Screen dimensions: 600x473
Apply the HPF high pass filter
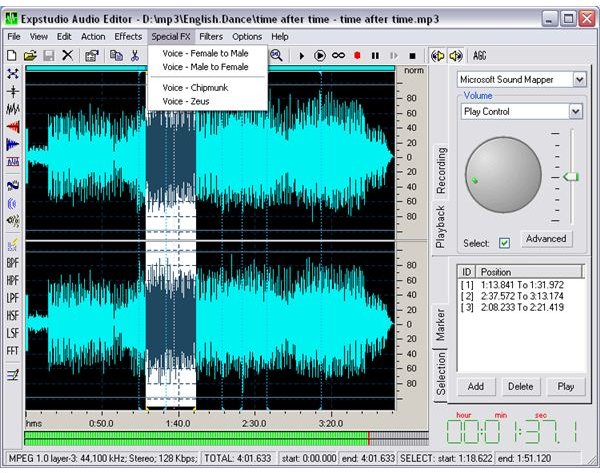(13, 280)
